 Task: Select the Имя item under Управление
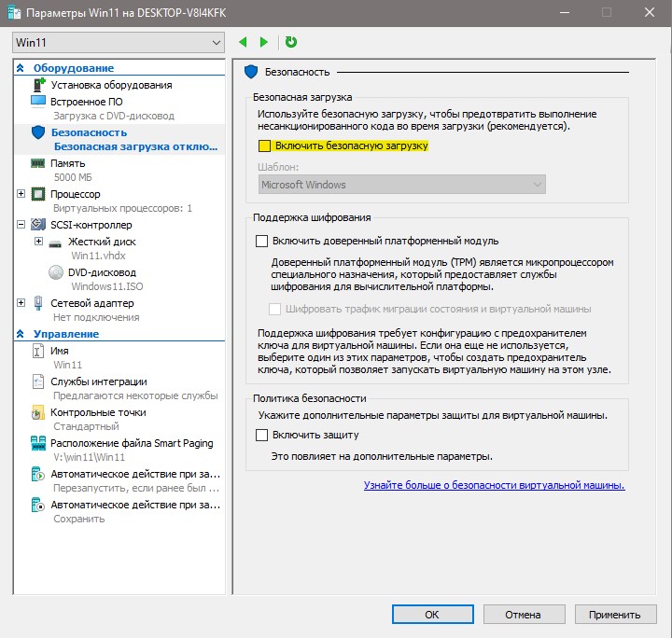[x=60, y=351]
